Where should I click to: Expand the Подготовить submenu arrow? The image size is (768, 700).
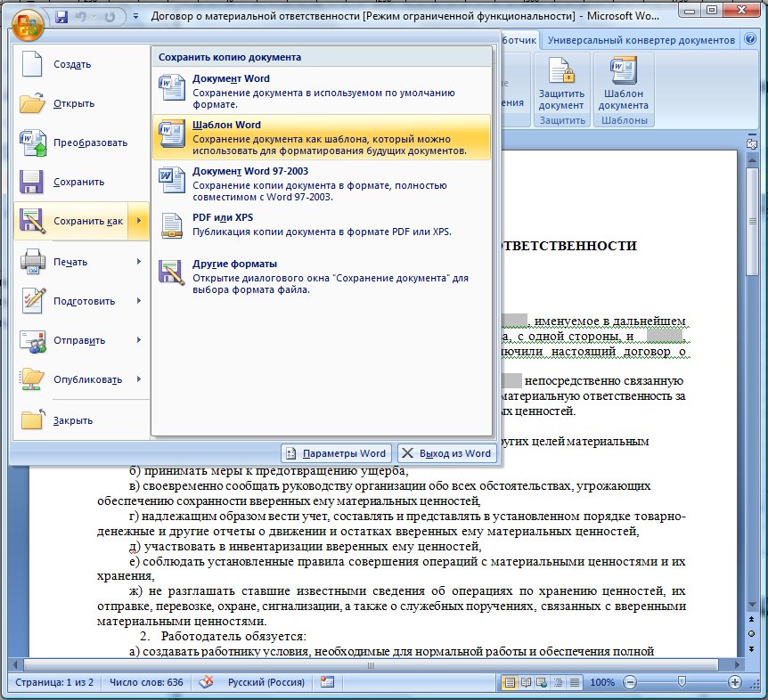click(x=139, y=301)
